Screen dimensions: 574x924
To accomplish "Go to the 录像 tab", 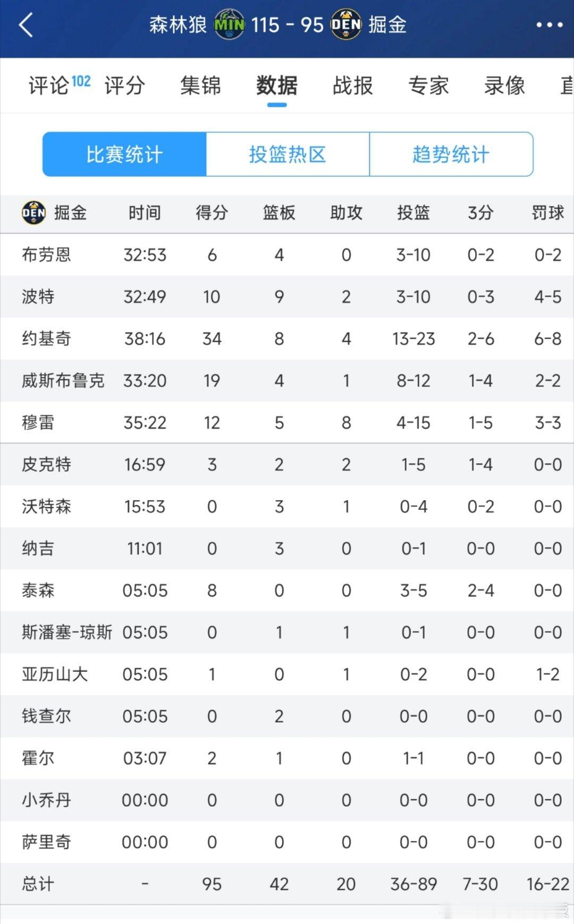I will [504, 85].
